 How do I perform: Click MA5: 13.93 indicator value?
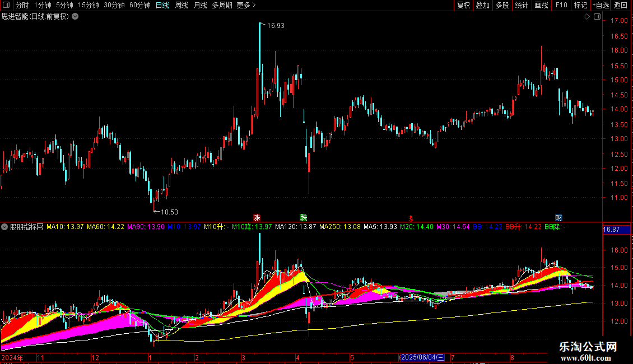click(x=380, y=227)
